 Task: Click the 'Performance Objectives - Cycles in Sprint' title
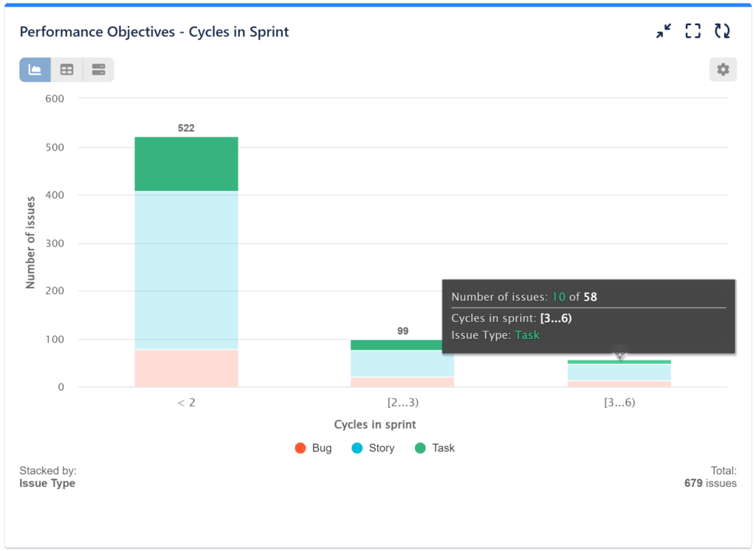coord(154,32)
